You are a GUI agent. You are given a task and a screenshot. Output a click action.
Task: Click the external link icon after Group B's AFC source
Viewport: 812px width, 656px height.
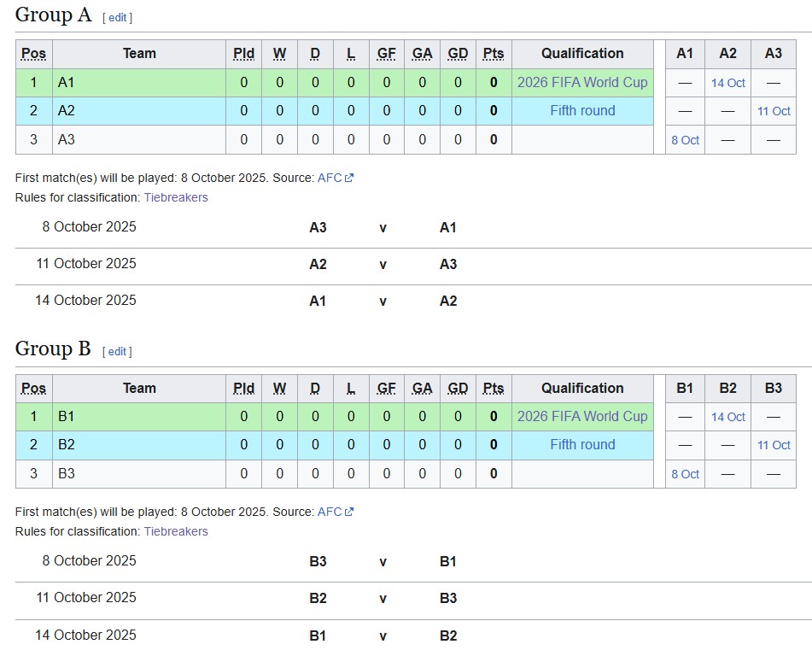click(349, 512)
